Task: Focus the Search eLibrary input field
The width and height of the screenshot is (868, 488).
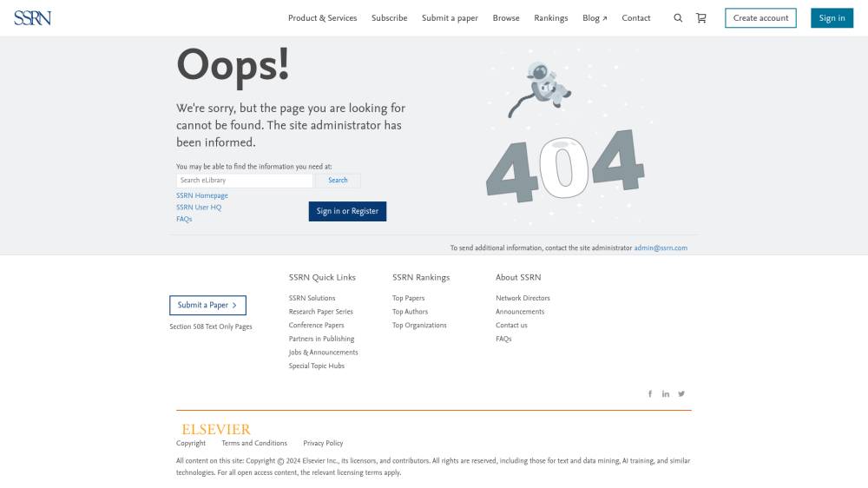Action: [x=244, y=181]
